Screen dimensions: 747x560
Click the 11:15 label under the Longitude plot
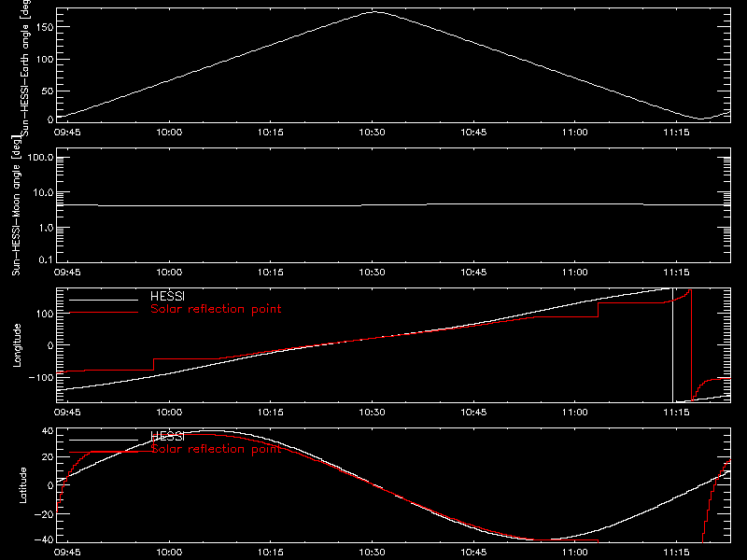tap(676, 413)
